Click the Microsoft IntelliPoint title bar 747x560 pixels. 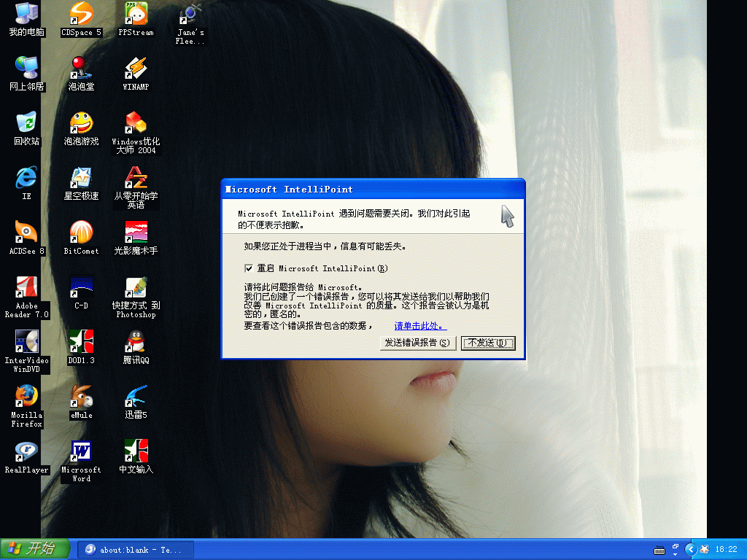pyautogui.click(x=373, y=189)
